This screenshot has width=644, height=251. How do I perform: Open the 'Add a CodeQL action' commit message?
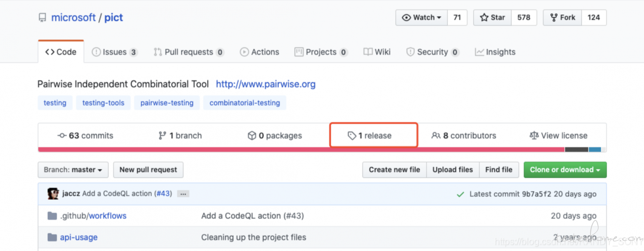[x=117, y=194]
